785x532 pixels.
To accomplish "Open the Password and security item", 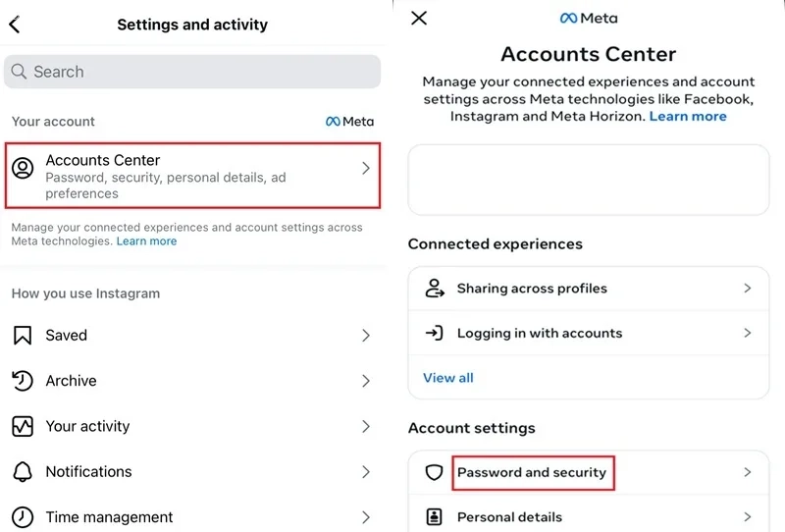I will (589, 472).
